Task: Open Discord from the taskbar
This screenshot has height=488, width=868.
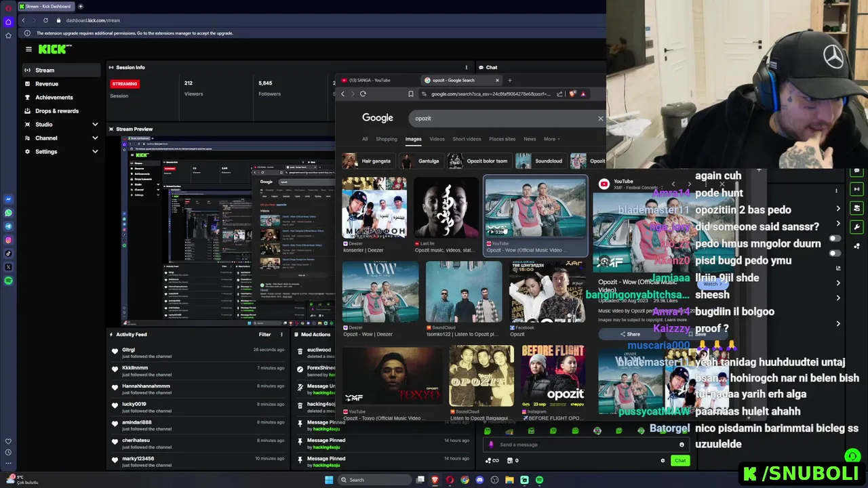Action: pos(479,480)
